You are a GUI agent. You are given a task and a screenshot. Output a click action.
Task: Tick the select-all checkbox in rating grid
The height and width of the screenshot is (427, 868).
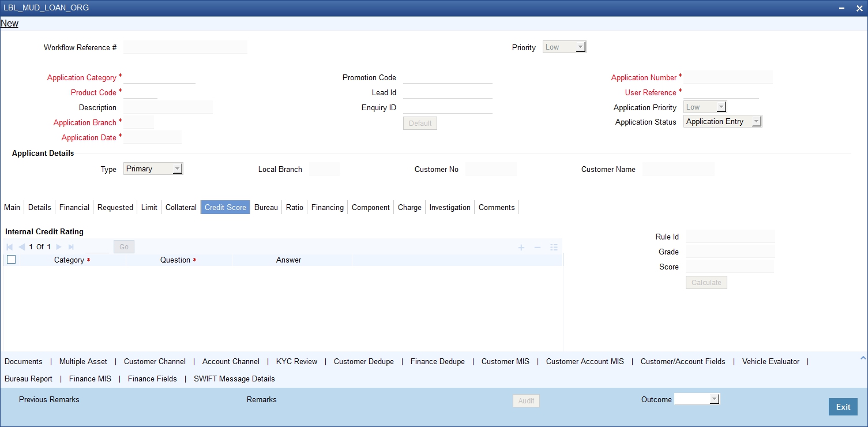(x=11, y=260)
